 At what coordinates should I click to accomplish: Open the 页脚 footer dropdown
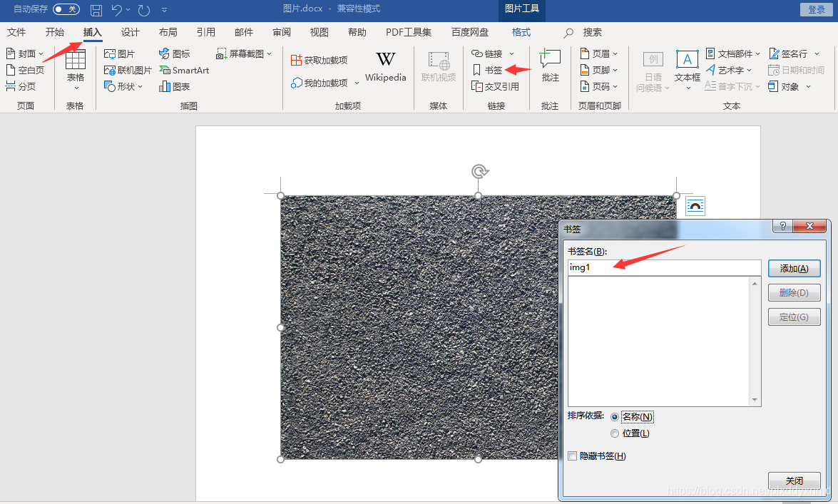tap(598, 70)
